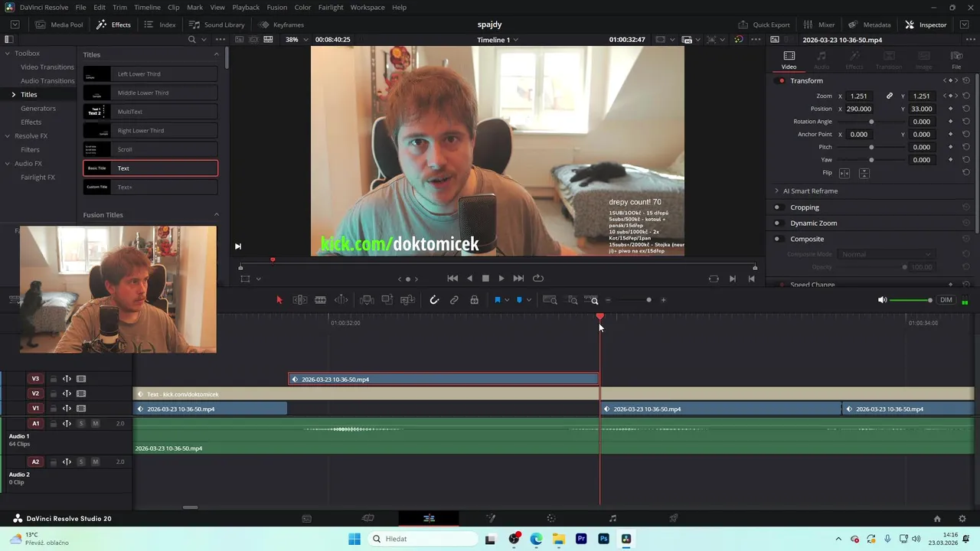980x551 pixels.
Task: Open the Fusion menu
Action: pyautogui.click(x=277, y=7)
